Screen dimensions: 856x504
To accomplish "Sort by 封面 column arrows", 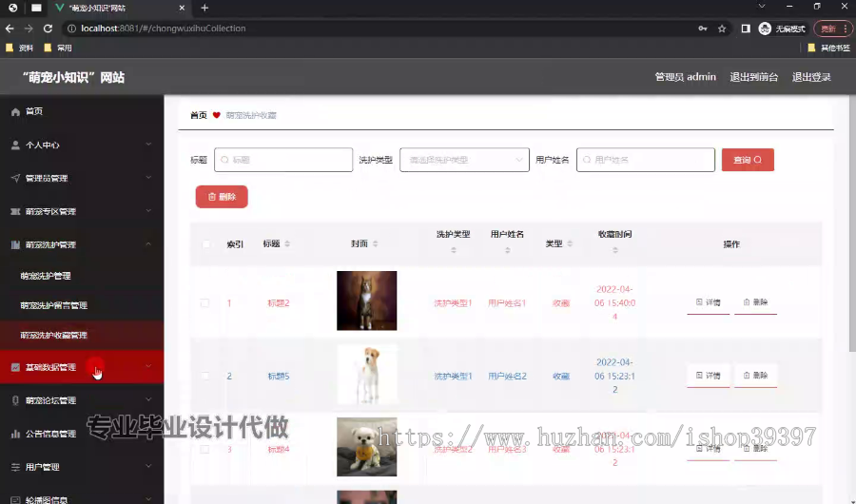I will click(x=376, y=243).
